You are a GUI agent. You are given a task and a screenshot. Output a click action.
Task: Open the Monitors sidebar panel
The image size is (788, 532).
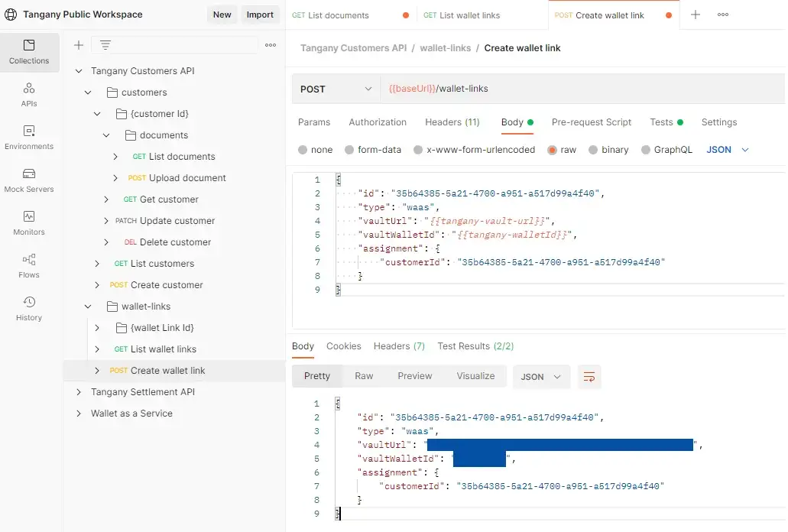click(x=29, y=223)
